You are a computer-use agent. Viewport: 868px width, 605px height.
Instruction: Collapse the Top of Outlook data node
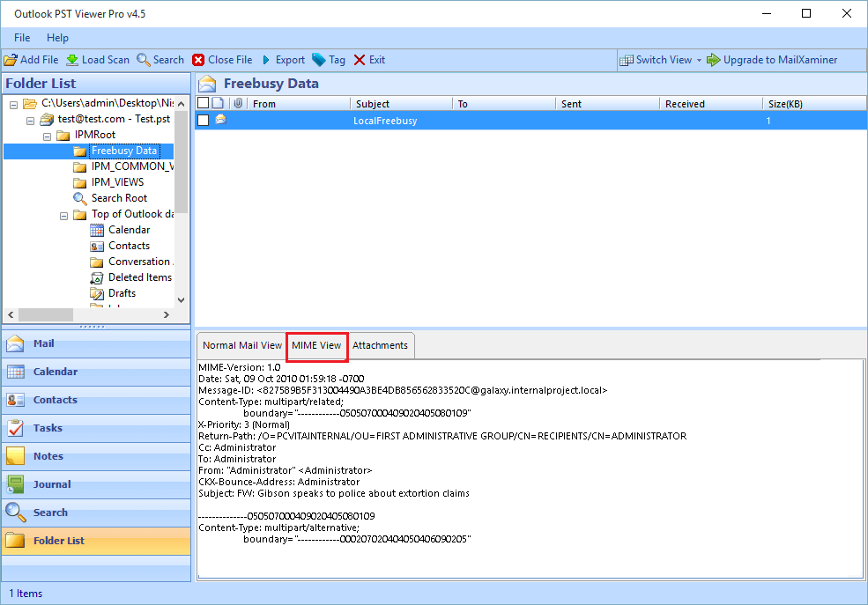(63, 216)
